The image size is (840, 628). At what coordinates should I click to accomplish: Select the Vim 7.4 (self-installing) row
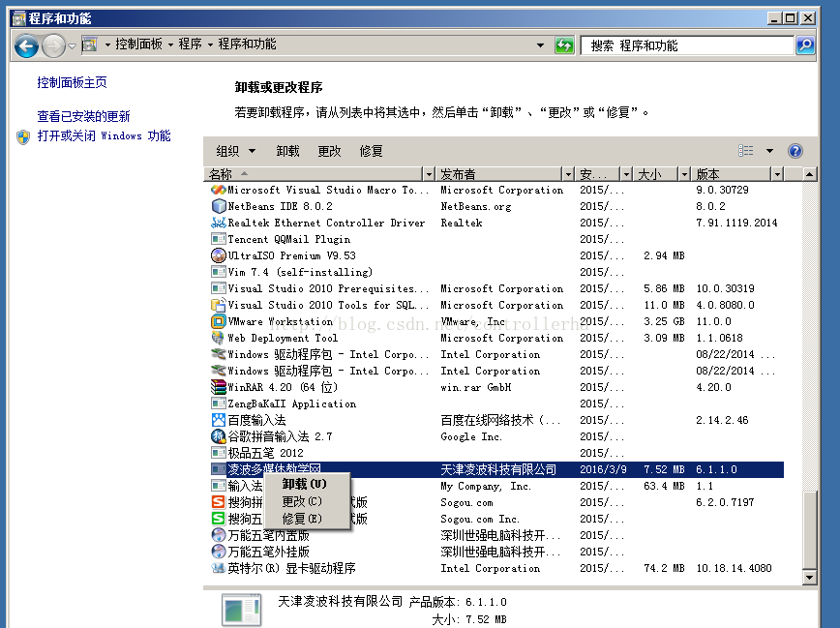[496, 272]
